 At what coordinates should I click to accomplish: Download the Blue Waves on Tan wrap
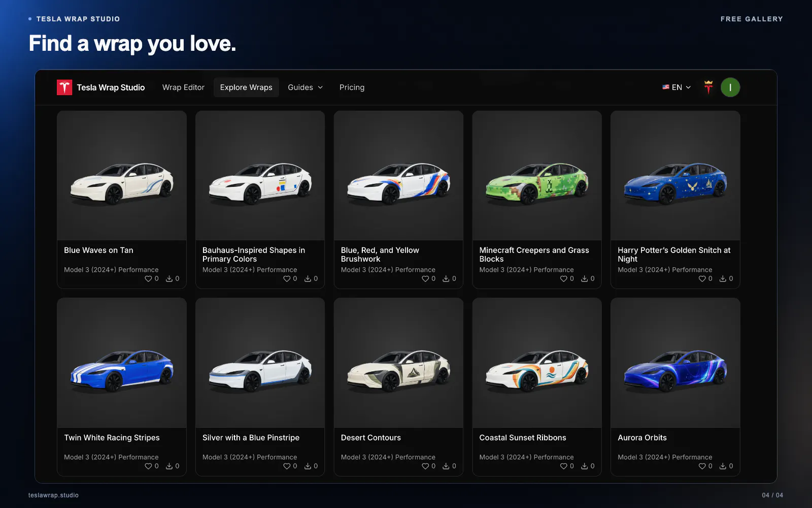170,279
